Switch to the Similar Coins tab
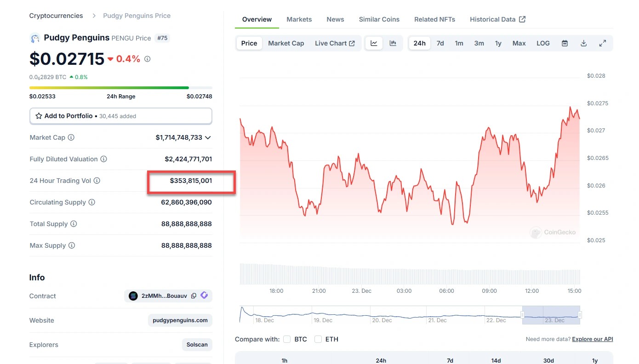This screenshot has height=364, width=639. (379, 19)
